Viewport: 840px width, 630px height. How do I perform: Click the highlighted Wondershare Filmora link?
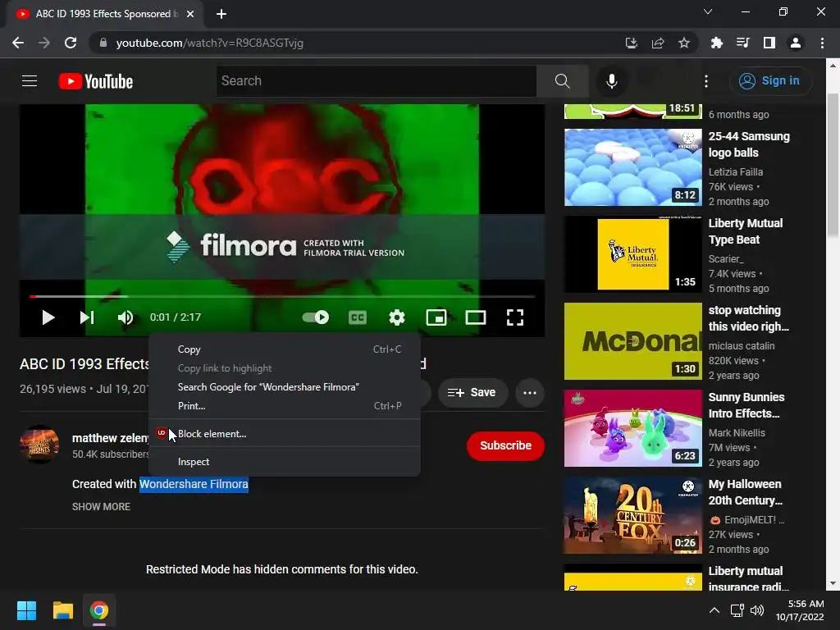click(x=194, y=484)
